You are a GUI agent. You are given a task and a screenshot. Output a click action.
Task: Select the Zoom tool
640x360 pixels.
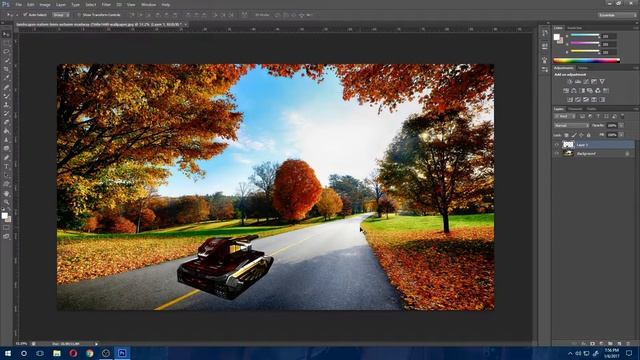click(x=6, y=202)
